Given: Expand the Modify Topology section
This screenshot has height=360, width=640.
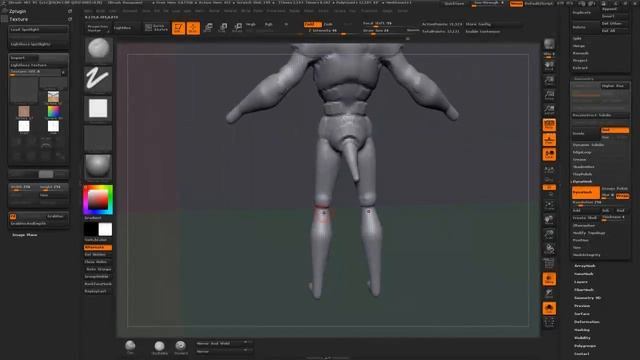Looking at the screenshot, I should pos(589,233).
